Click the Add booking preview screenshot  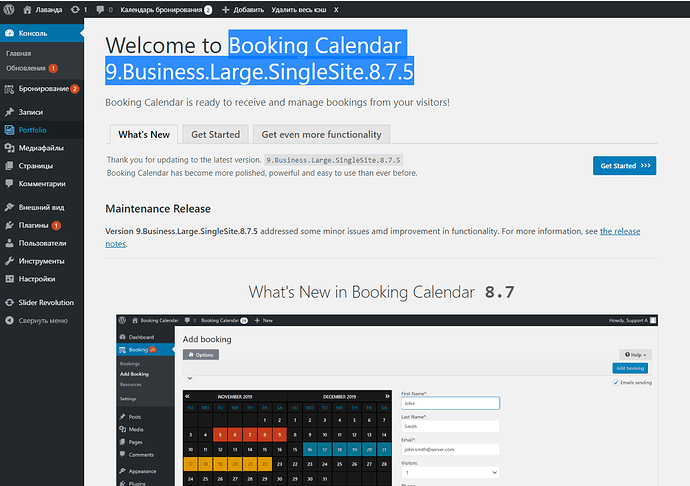click(x=387, y=400)
